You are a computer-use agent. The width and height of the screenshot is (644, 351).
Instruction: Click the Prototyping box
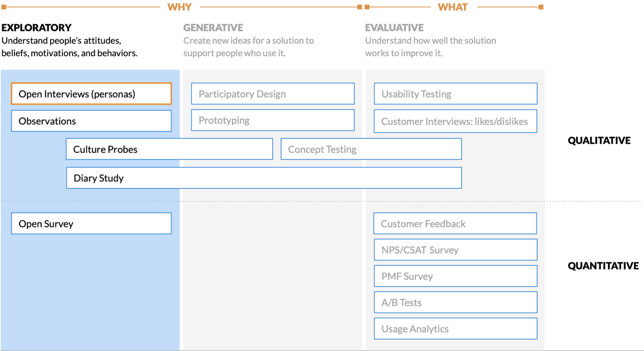pos(273,120)
